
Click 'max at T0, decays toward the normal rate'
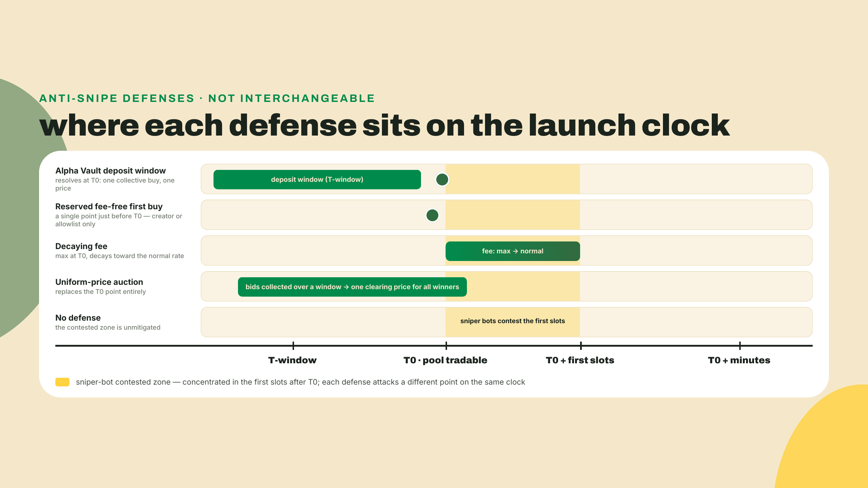[120, 256]
